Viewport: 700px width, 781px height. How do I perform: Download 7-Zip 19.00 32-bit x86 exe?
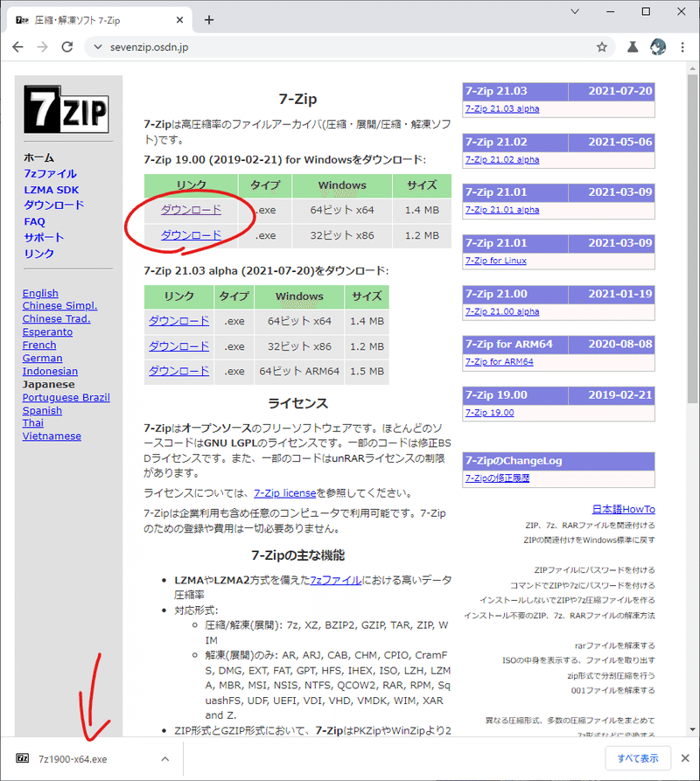coord(191,235)
